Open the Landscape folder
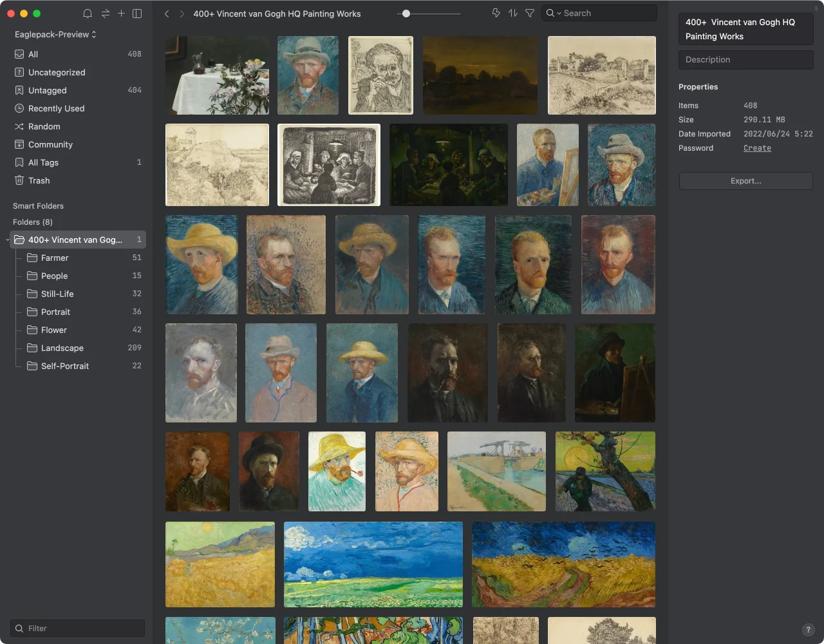This screenshot has height=644, width=824. tap(84, 348)
